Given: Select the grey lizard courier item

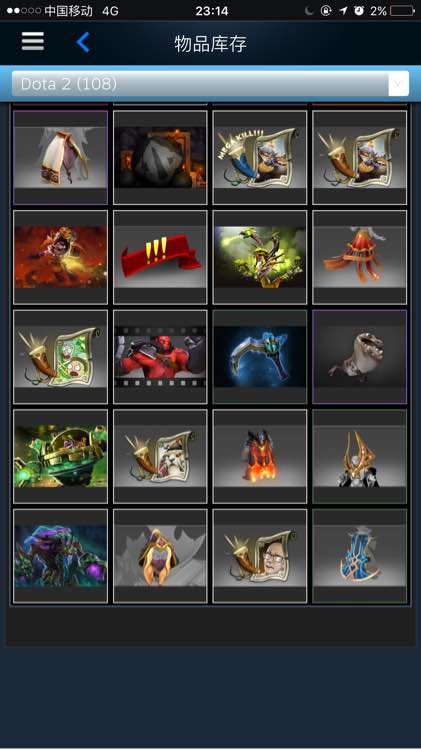Looking at the screenshot, I should point(359,357).
